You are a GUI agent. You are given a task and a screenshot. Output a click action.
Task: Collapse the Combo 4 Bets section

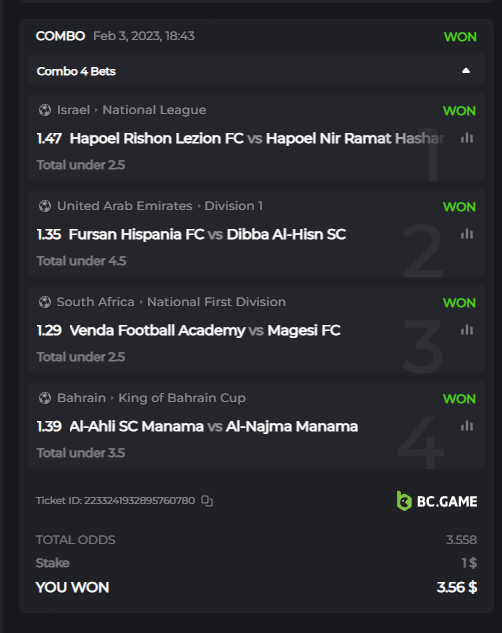pos(466,71)
